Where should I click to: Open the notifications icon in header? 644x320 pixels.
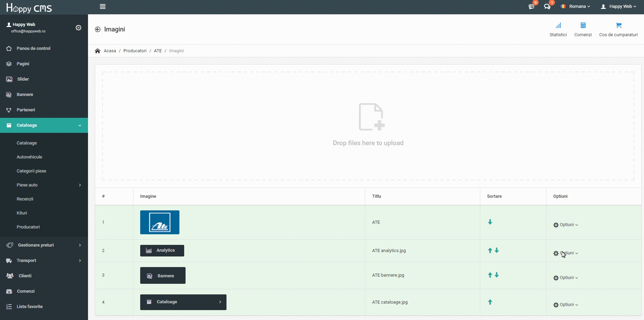point(531,6)
